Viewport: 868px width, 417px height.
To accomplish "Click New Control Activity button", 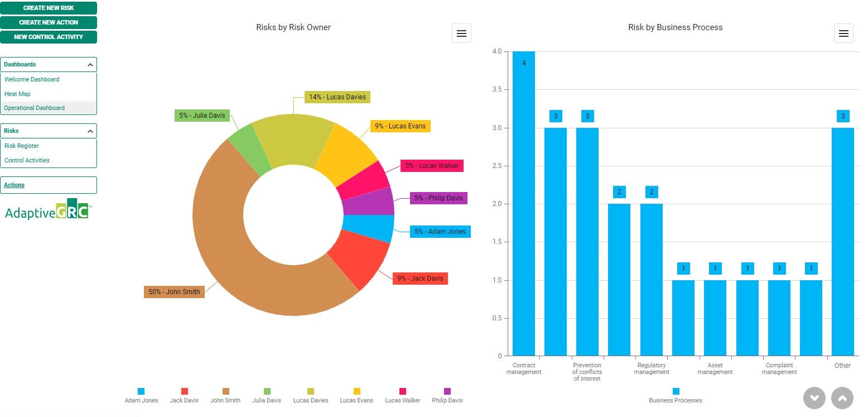I will pyautogui.click(x=49, y=37).
